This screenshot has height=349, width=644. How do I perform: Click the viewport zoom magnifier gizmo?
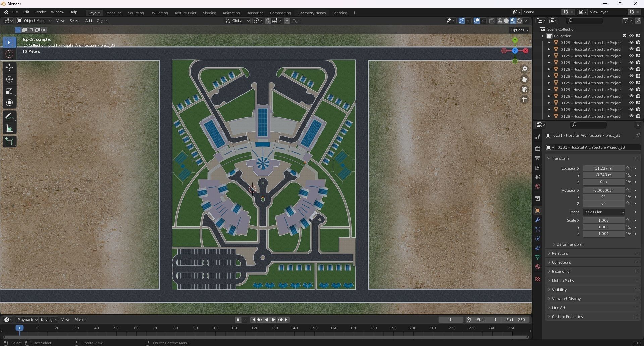[524, 69]
